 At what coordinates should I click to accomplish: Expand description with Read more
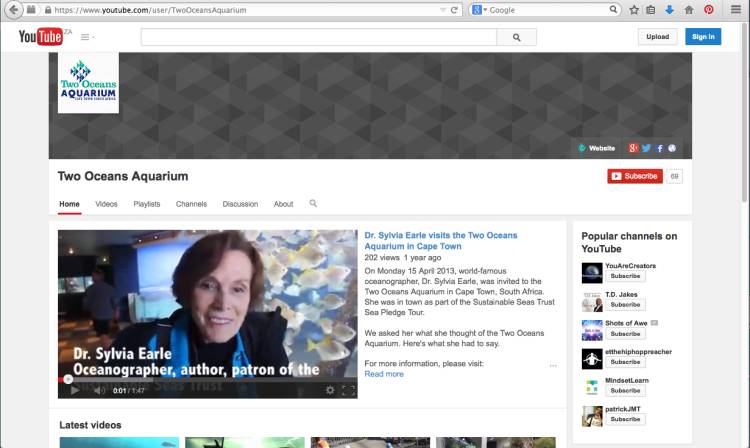coord(384,374)
